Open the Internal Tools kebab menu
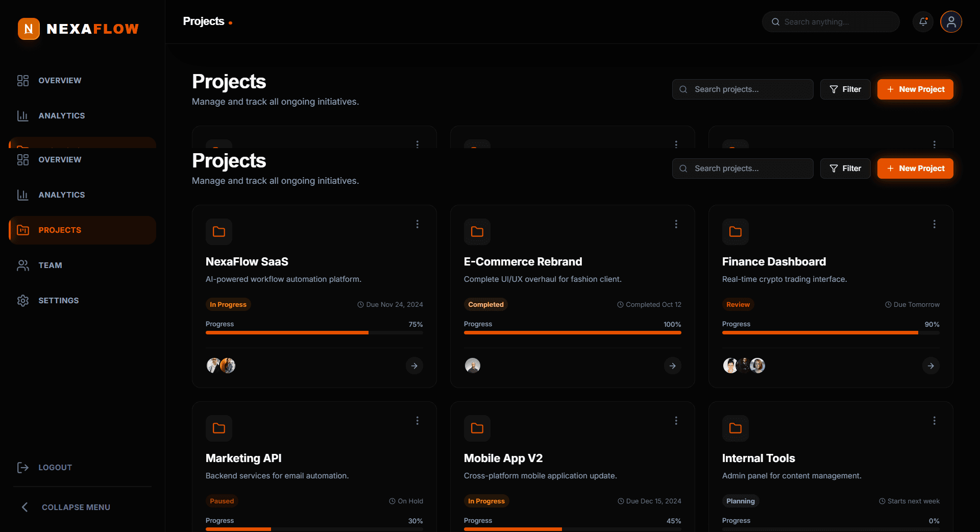Image resolution: width=980 pixels, height=532 pixels. point(934,421)
